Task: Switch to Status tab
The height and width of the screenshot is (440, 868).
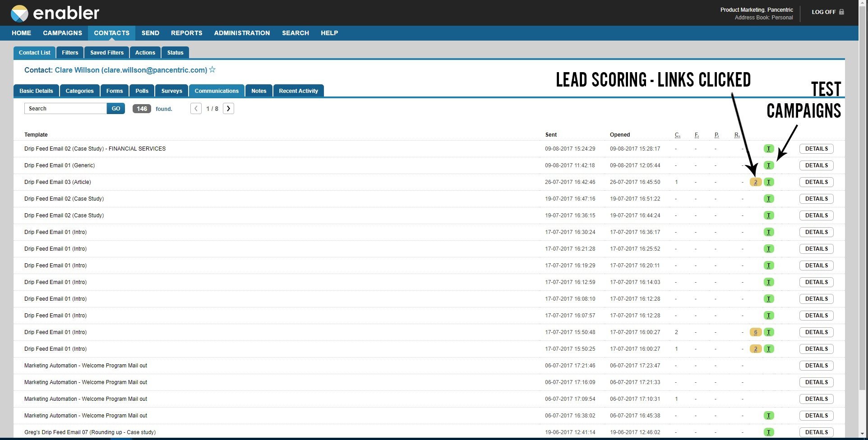Action: tap(175, 53)
